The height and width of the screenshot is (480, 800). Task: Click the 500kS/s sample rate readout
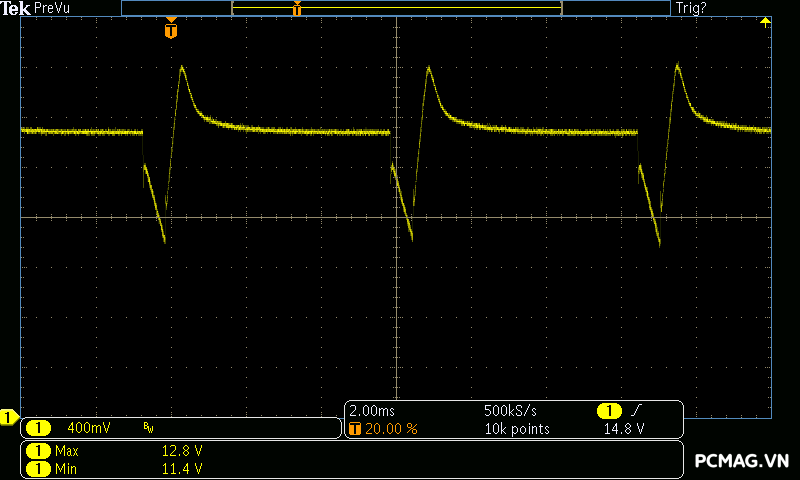pos(510,411)
